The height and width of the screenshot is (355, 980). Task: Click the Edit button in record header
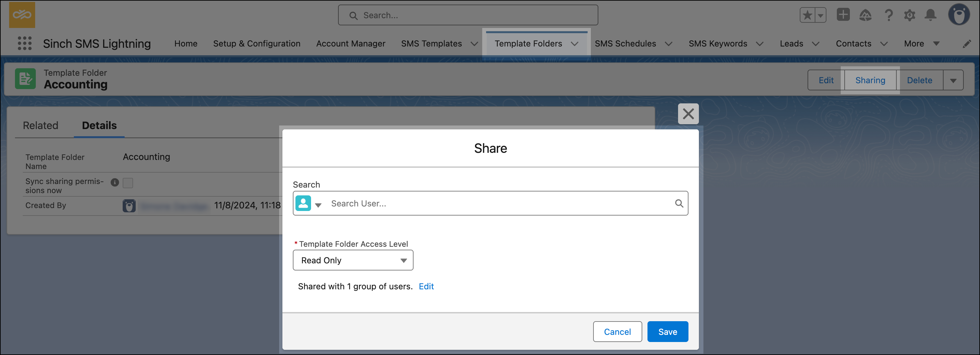pos(826,80)
